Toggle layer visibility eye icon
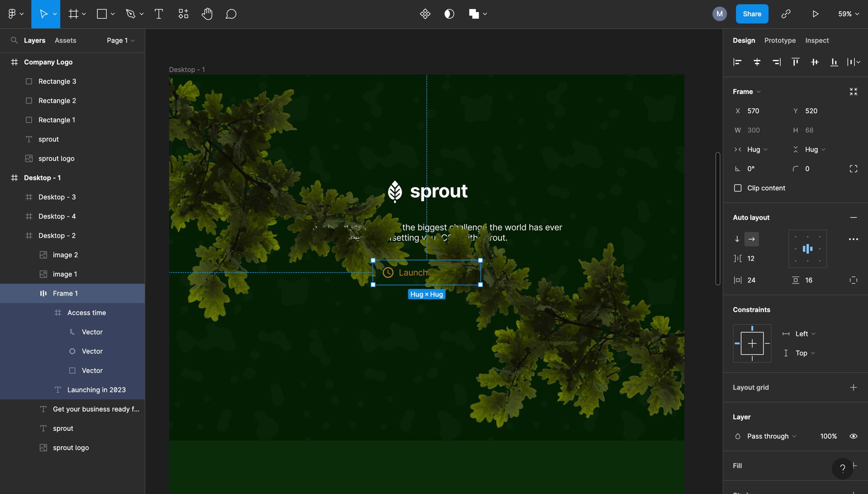 [x=853, y=436]
